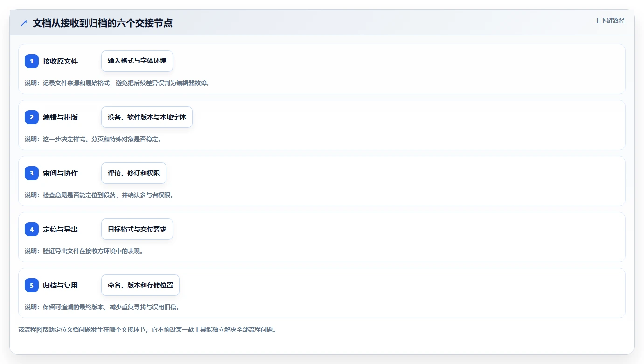The width and height of the screenshot is (644, 364).
Task: Click the note 说明：检查意见是否能定位到段落
Action: tap(99, 195)
